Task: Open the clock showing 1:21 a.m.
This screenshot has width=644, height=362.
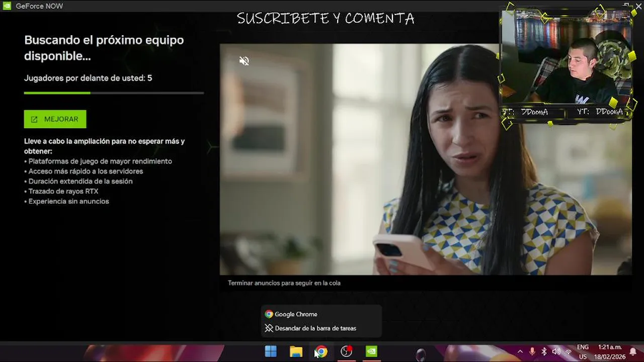Action: [x=610, y=351]
